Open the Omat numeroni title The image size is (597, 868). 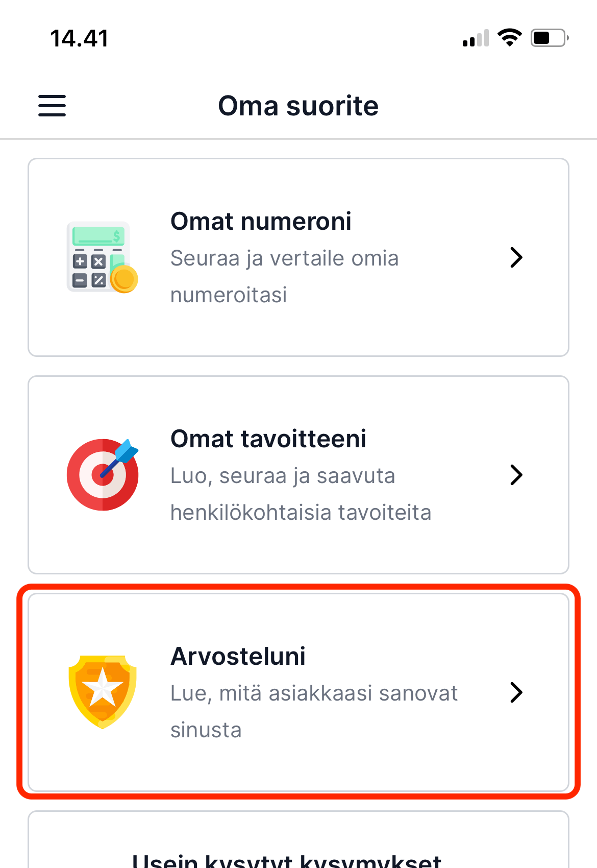tap(261, 222)
